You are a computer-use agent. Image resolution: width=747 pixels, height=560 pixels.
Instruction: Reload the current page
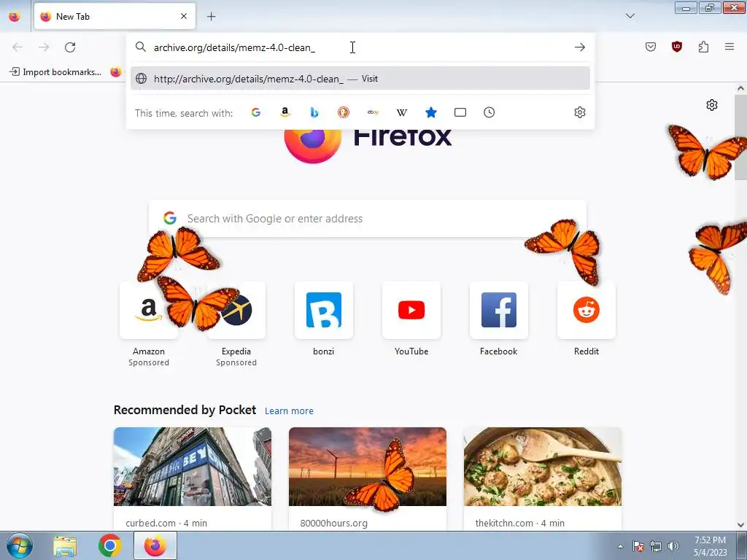pyautogui.click(x=70, y=47)
